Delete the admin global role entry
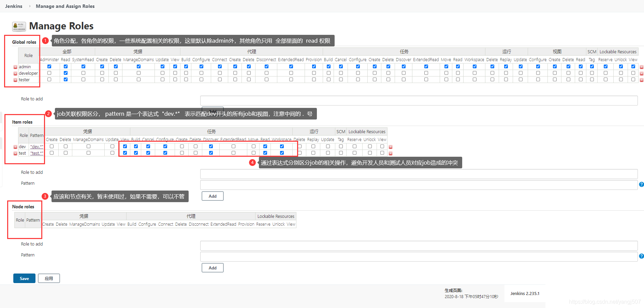Screen dimensions: 644x308 pyautogui.click(x=15, y=67)
